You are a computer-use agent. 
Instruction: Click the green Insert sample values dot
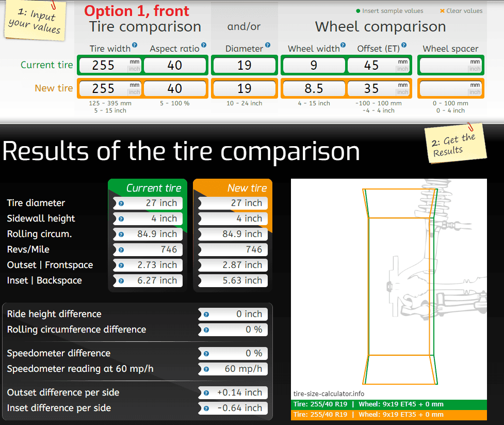(x=358, y=11)
